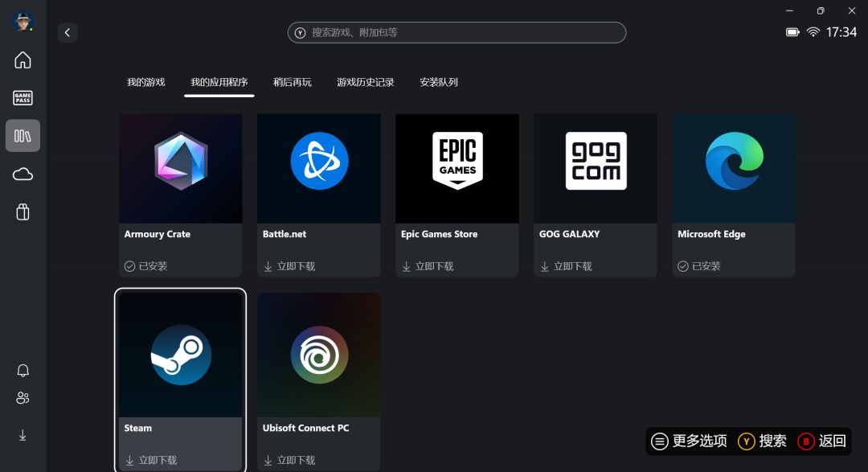This screenshot has height=472, width=868.
Task: Open 更多选项 more options button
Action: [690, 441]
